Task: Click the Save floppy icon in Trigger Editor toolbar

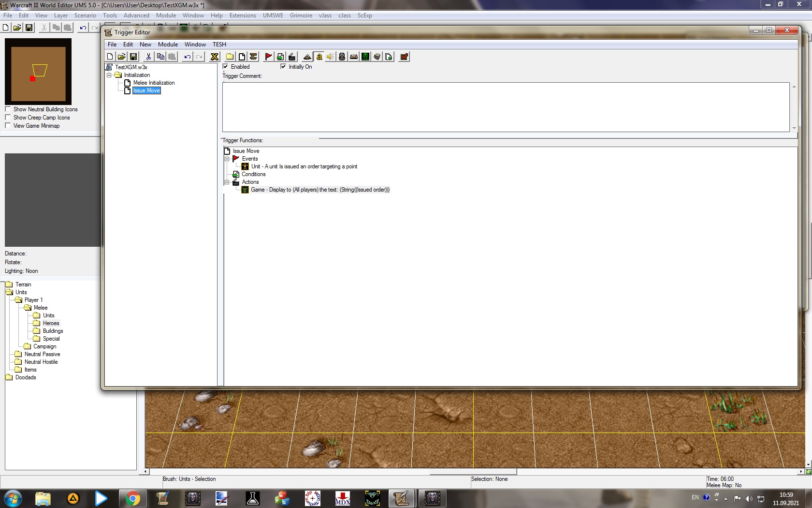Action: point(133,57)
